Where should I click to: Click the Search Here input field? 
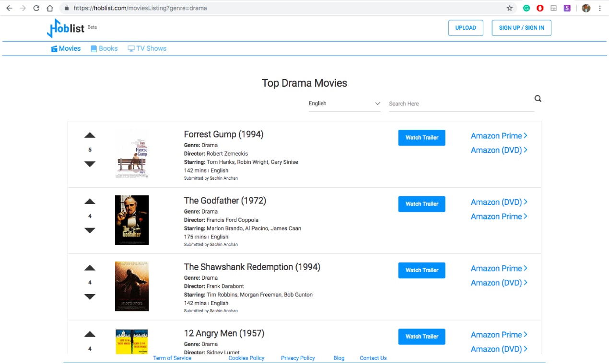click(x=460, y=103)
